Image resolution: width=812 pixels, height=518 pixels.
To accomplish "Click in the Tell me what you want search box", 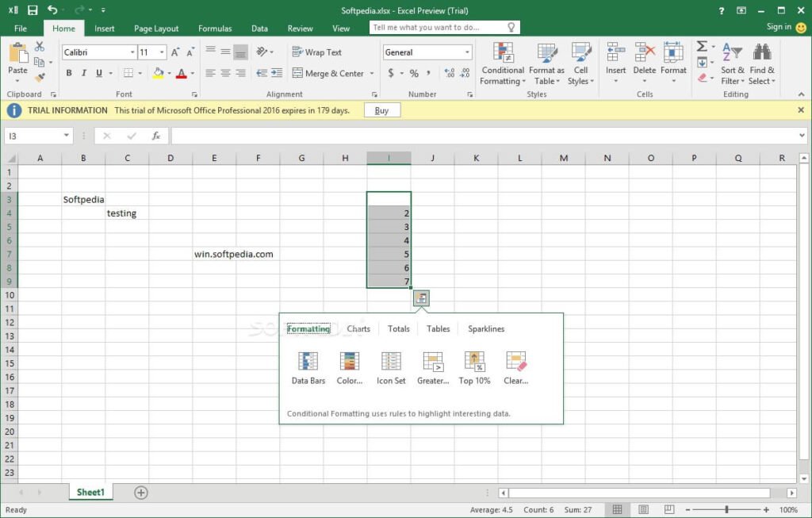I will [x=444, y=28].
